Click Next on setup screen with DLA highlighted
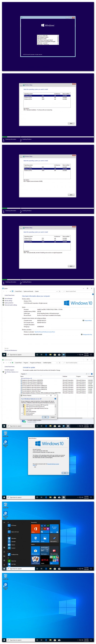Screen dimensions: 96x644 pos(71,195)
